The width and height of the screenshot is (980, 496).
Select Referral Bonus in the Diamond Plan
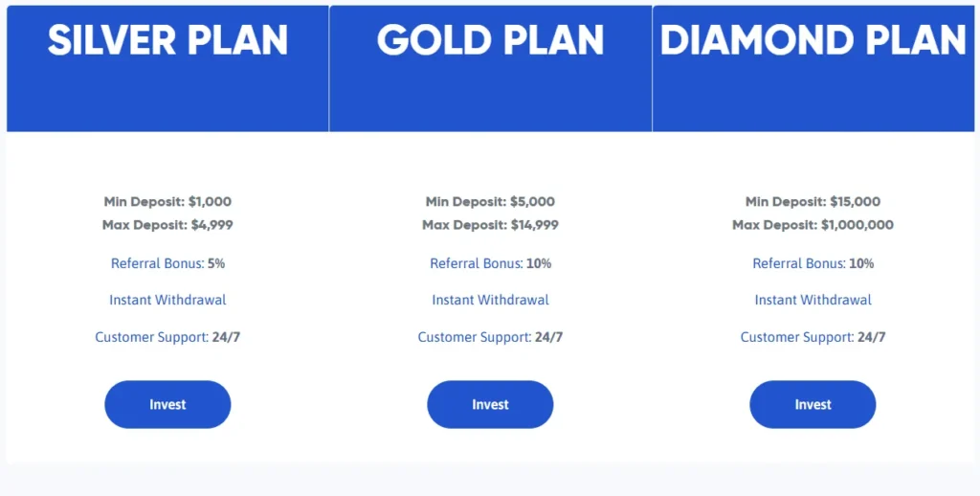[813, 263]
